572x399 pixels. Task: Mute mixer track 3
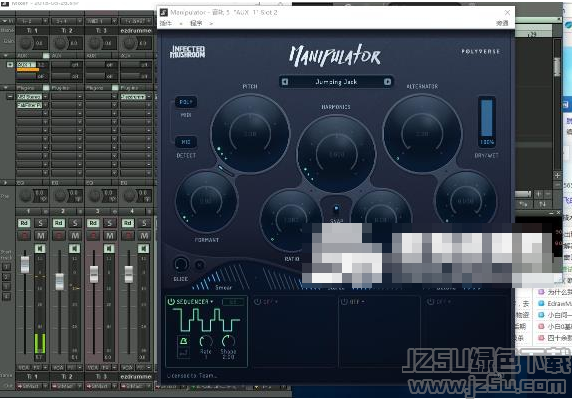[109, 236]
